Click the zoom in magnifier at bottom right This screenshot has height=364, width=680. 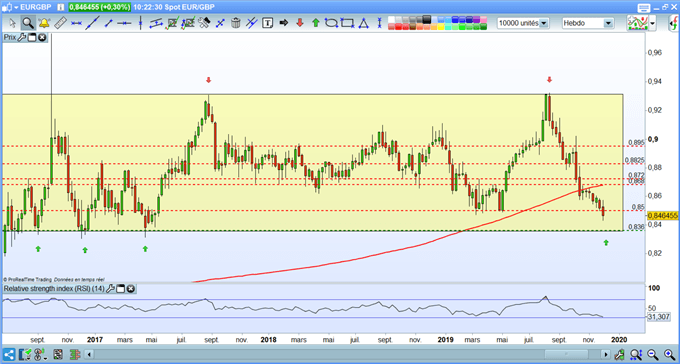669,354
